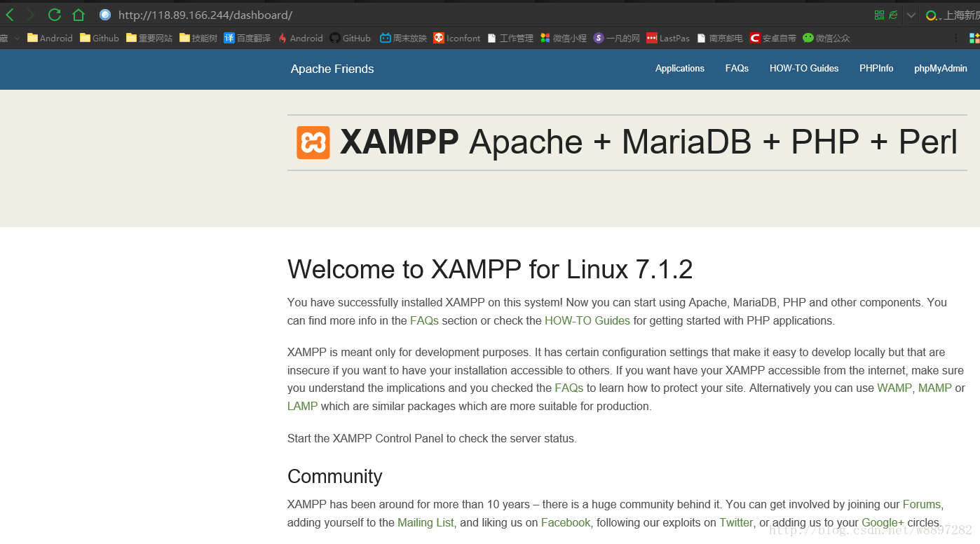Open the Android bookmark folder

click(50, 38)
